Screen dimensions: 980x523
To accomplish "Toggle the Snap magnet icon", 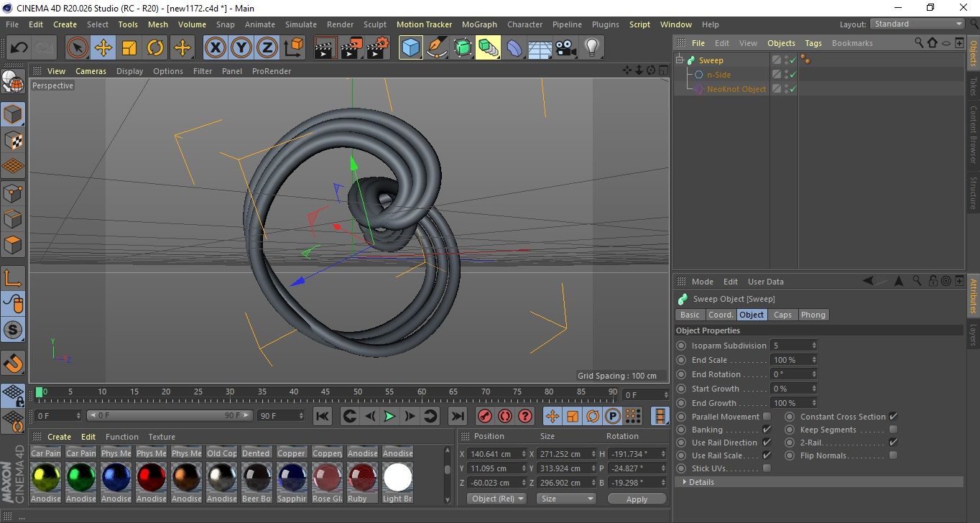I will pyautogui.click(x=13, y=364).
